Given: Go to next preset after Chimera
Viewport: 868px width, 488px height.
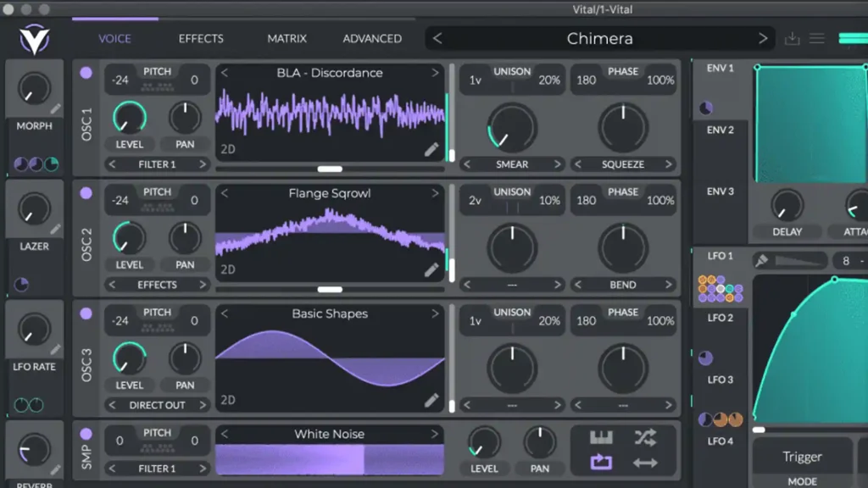Looking at the screenshot, I should (763, 39).
